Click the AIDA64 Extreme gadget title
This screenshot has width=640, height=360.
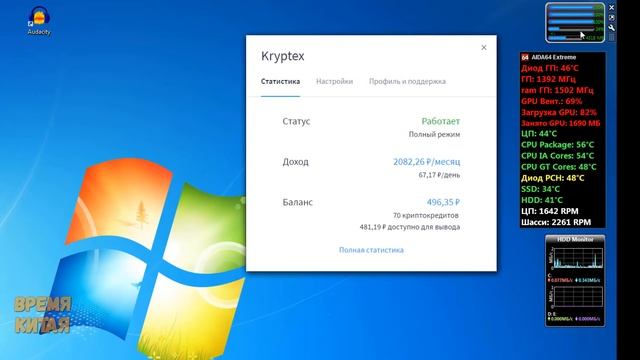pos(553,58)
